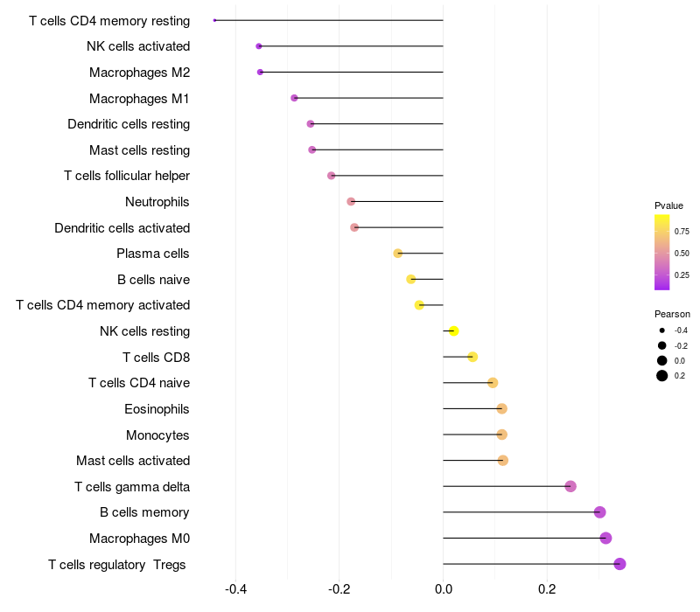Select the Macrophages M1 data point
The width and height of the screenshot is (700, 612).
pyautogui.click(x=294, y=98)
